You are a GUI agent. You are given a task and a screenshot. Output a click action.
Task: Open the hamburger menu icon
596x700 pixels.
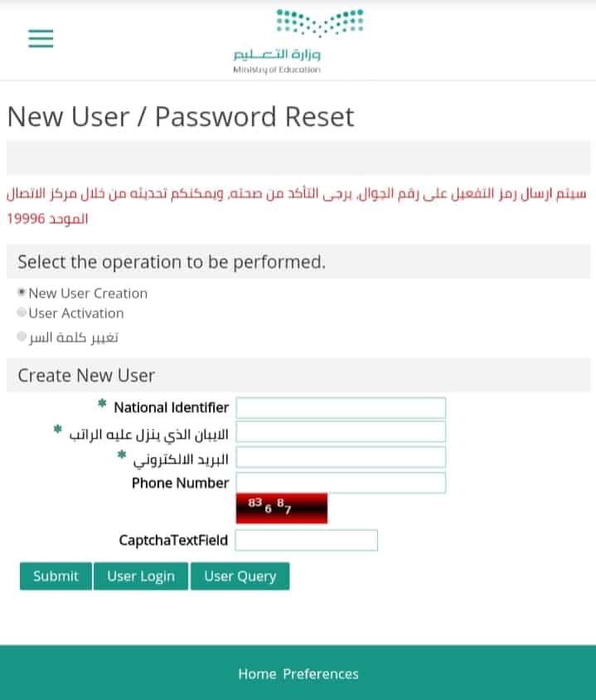[41, 38]
